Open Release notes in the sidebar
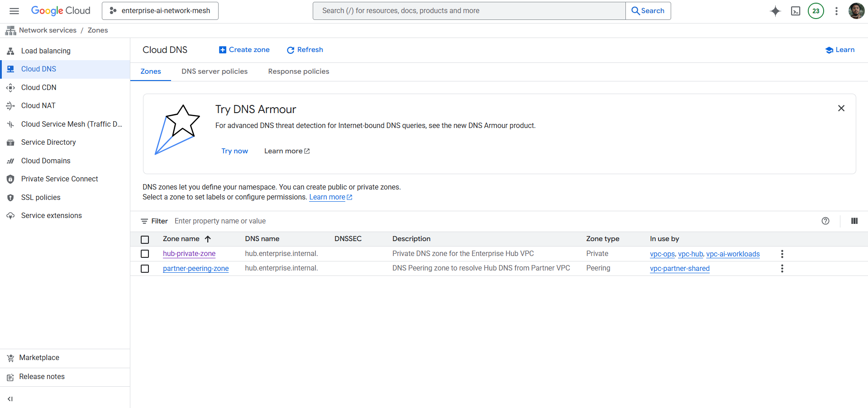 [x=65, y=377]
